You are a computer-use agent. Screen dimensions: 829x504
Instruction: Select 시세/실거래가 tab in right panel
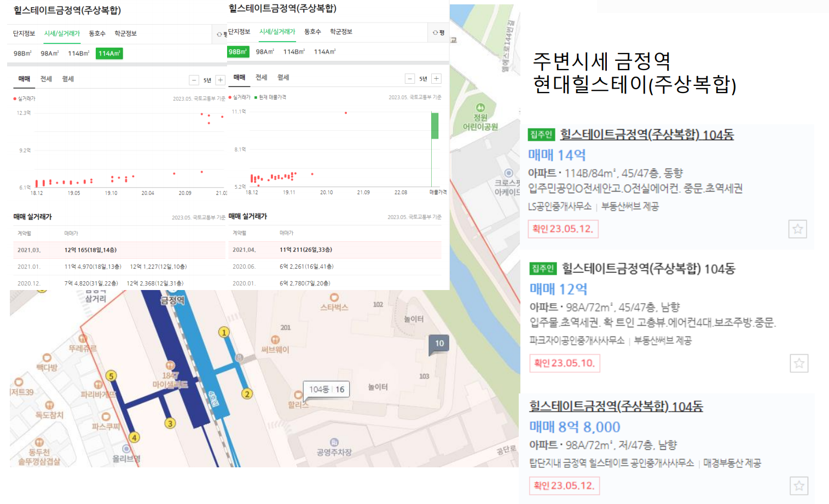click(x=277, y=32)
